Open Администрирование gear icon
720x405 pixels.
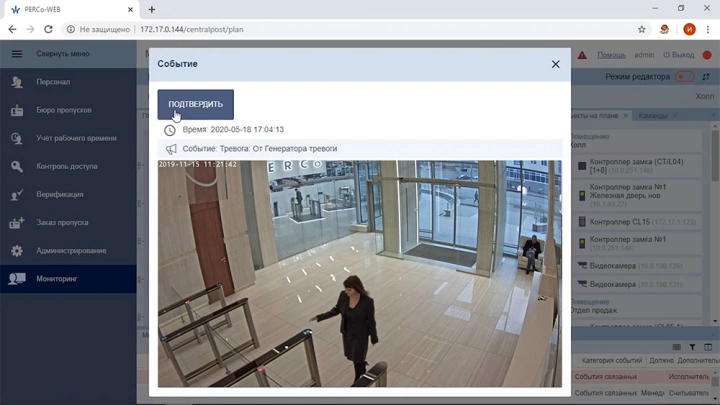pos(17,251)
